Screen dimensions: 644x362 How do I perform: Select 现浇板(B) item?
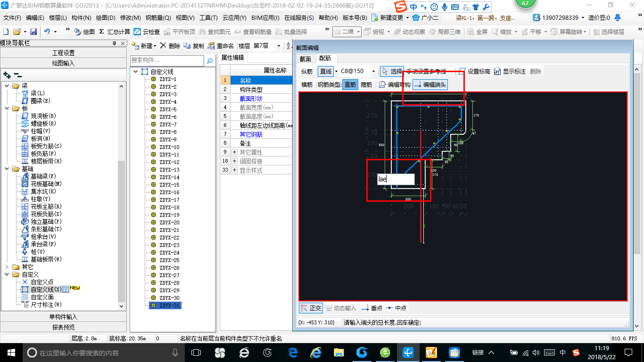(38, 116)
